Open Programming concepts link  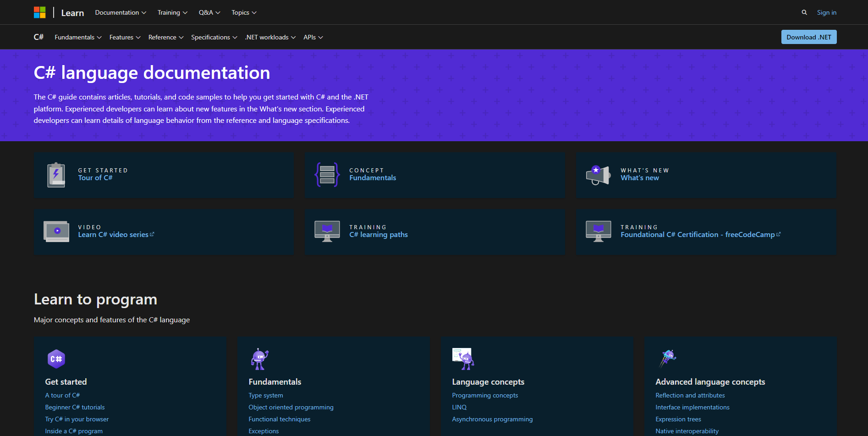click(x=485, y=395)
